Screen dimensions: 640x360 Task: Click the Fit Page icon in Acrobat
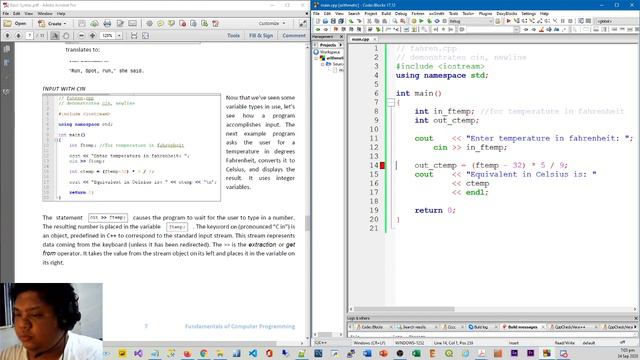click(145, 36)
